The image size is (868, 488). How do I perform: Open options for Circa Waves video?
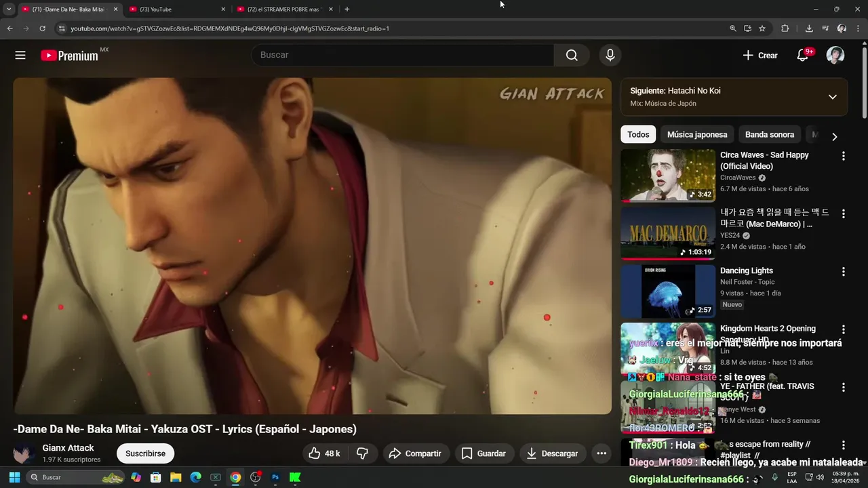coord(844,156)
